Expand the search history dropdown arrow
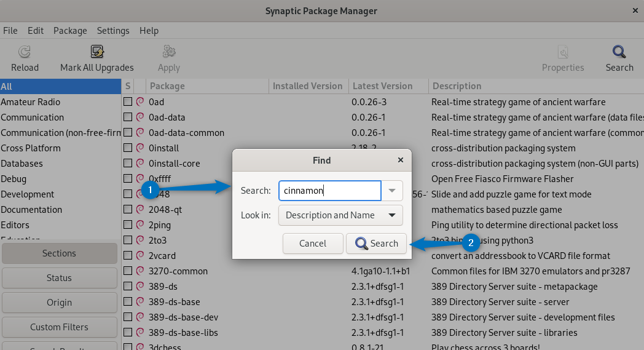This screenshot has height=350, width=644. pyautogui.click(x=392, y=191)
